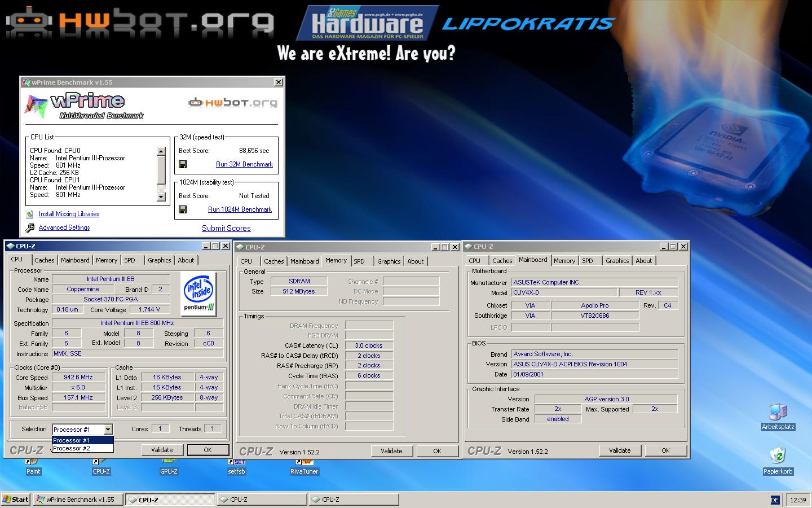
Task: Open CPU tab in middle CPU-Z window
Action: click(x=246, y=261)
